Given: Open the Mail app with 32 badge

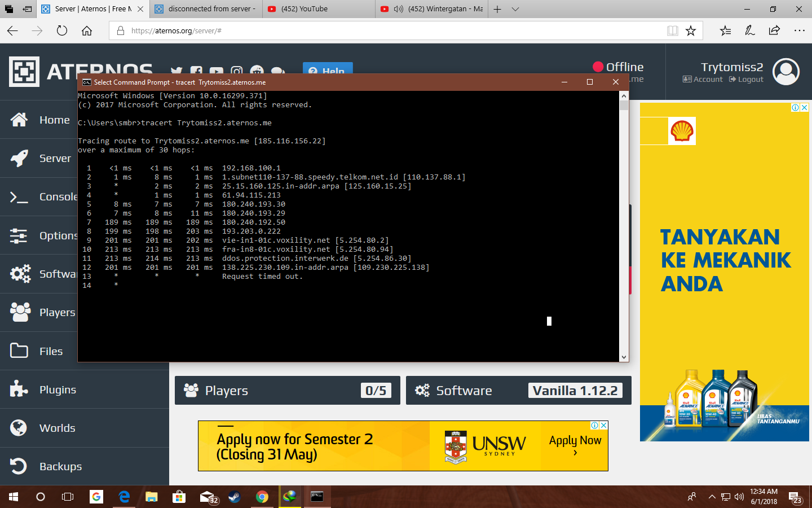Looking at the screenshot, I should [x=208, y=497].
